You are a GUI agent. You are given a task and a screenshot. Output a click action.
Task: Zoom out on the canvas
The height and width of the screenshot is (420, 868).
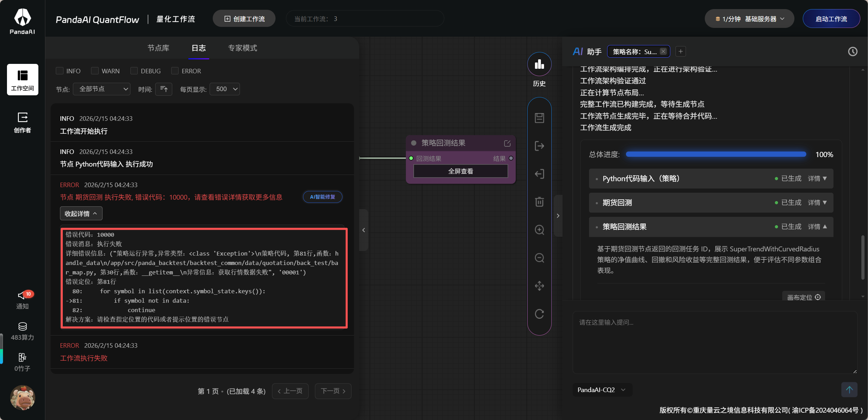(x=539, y=258)
